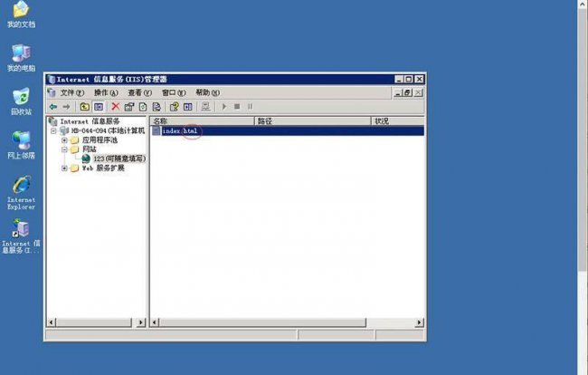Image resolution: width=588 pixels, height=375 pixels.
Task: Collapse the 网站 tree node
Action: click(64, 149)
